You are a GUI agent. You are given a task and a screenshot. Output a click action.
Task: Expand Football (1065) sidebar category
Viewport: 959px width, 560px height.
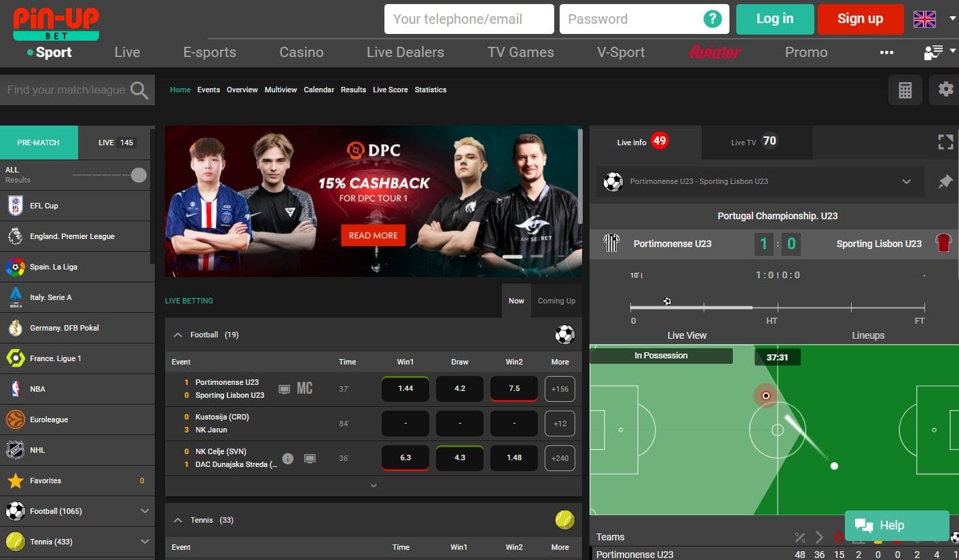point(145,511)
